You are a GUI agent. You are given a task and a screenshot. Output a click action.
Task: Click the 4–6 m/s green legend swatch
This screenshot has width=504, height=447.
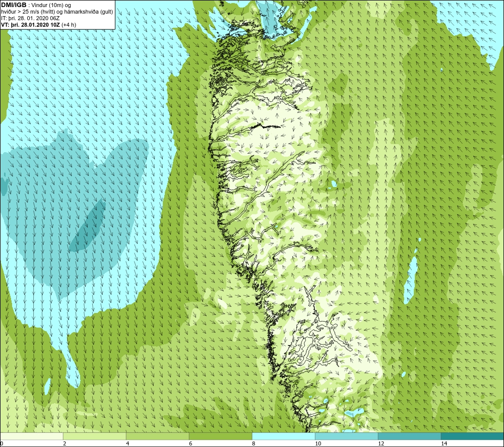click(x=157, y=436)
